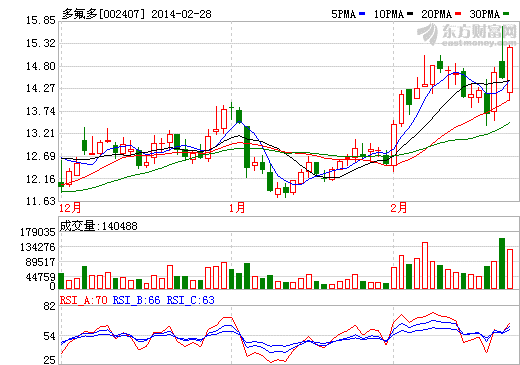
Task: Click the 15.85 price axis label
Action: pyautogui.click(x=41, y=20)
